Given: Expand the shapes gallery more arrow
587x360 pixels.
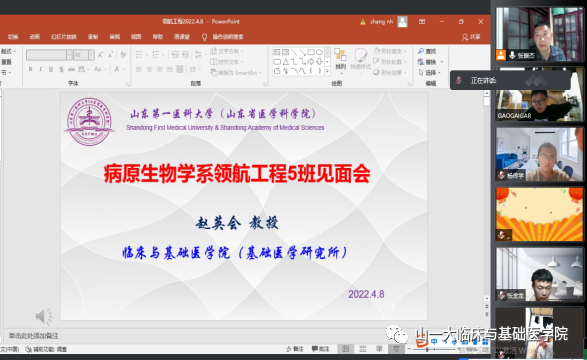Looking at the screenshot, I should pyautogui.click(x=327, y=71).
